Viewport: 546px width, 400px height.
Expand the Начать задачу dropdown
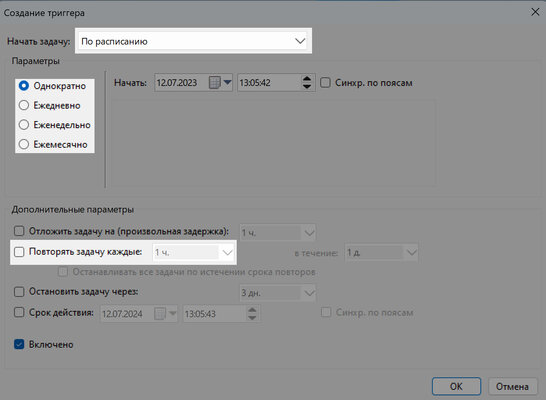point(193,41)
